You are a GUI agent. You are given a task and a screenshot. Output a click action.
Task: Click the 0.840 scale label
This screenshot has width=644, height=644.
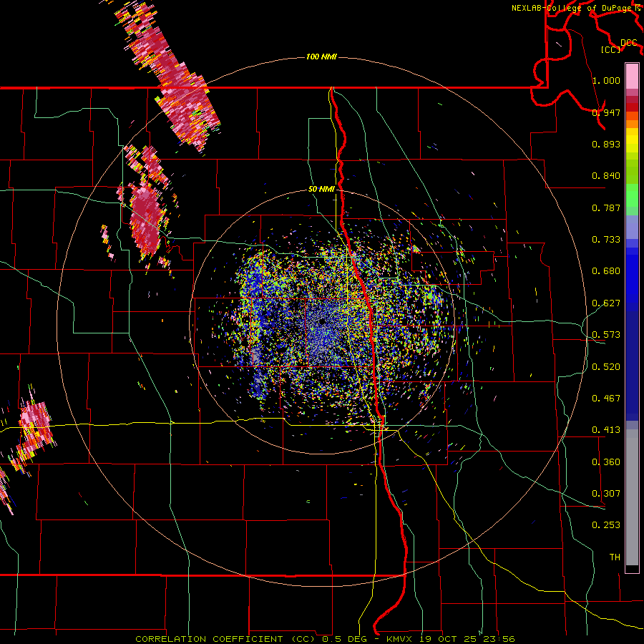pyautogui.click(x=606, y=176)
